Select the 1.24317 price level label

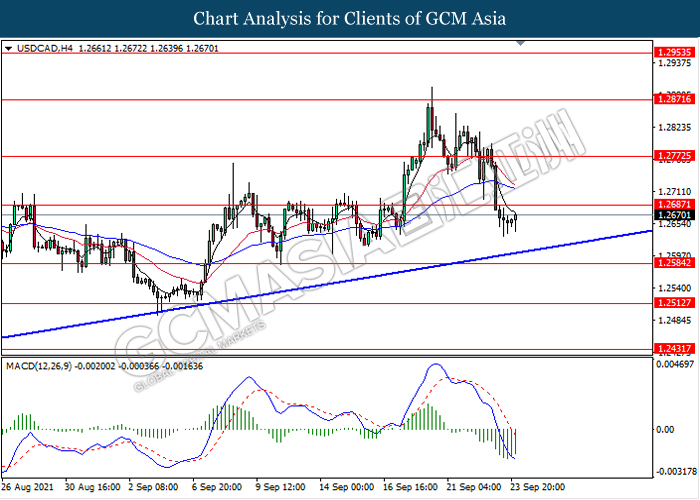click(x=675, y=349)
